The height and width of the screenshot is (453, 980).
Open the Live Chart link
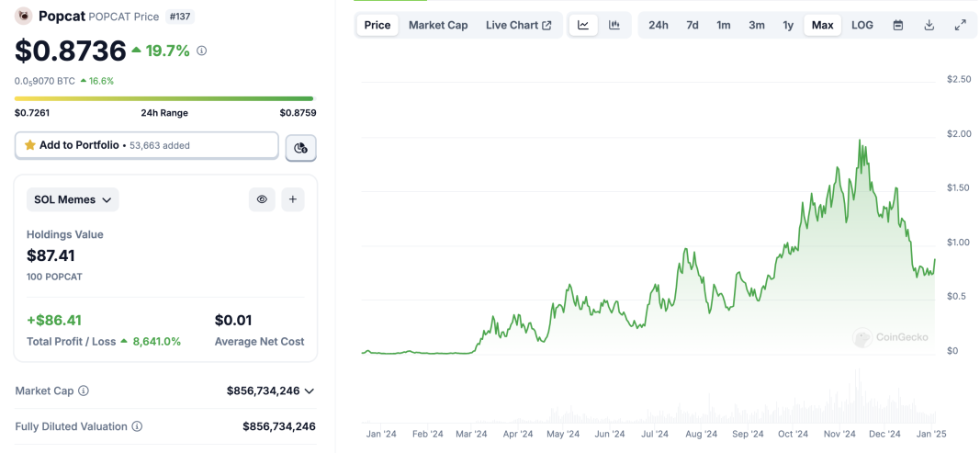[519, 25]
